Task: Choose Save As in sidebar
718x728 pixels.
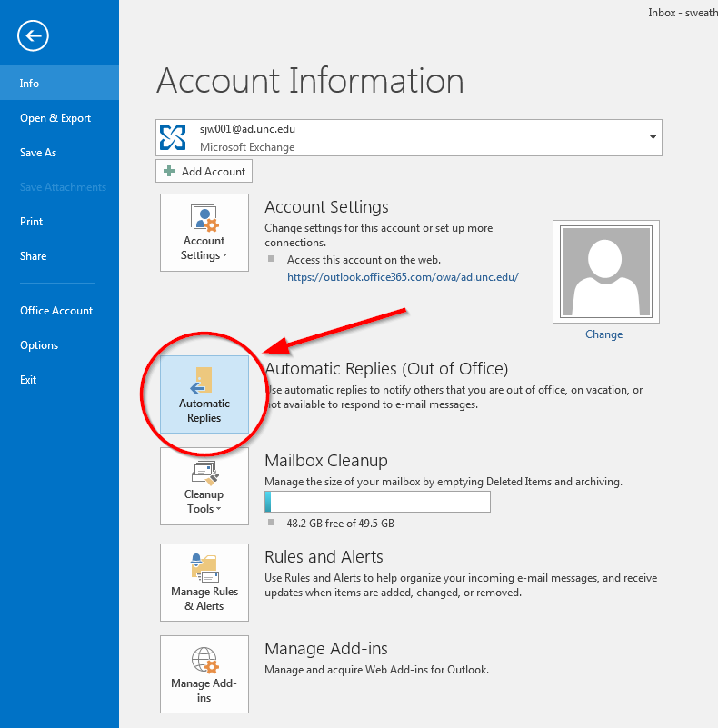Action: [38, 153]
